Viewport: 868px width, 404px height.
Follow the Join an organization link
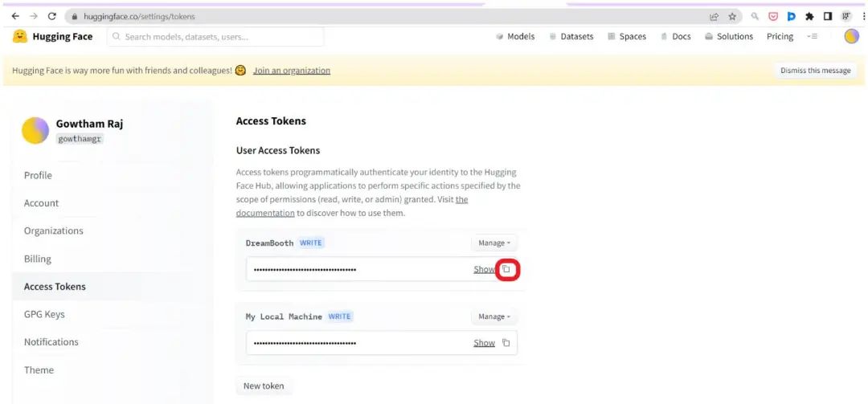pyautogui.click(x=292, y=71)
